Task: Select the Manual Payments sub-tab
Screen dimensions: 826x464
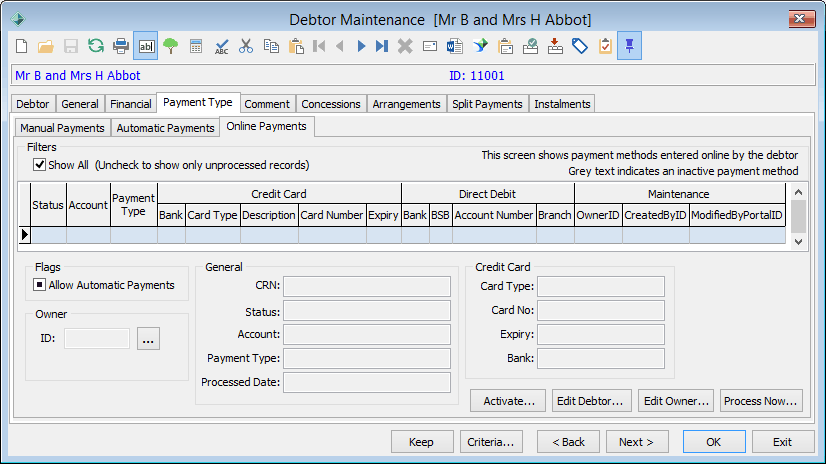Action: (62, 128)
